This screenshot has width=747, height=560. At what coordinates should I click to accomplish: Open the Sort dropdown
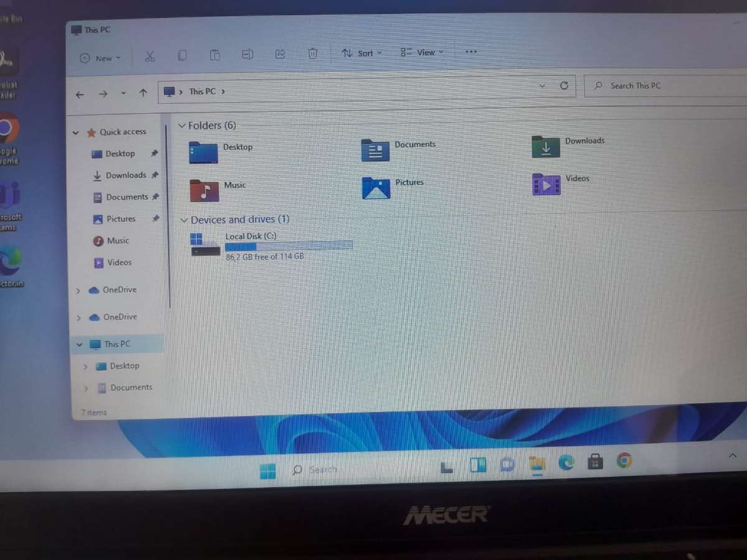click(x=361, y=53)
